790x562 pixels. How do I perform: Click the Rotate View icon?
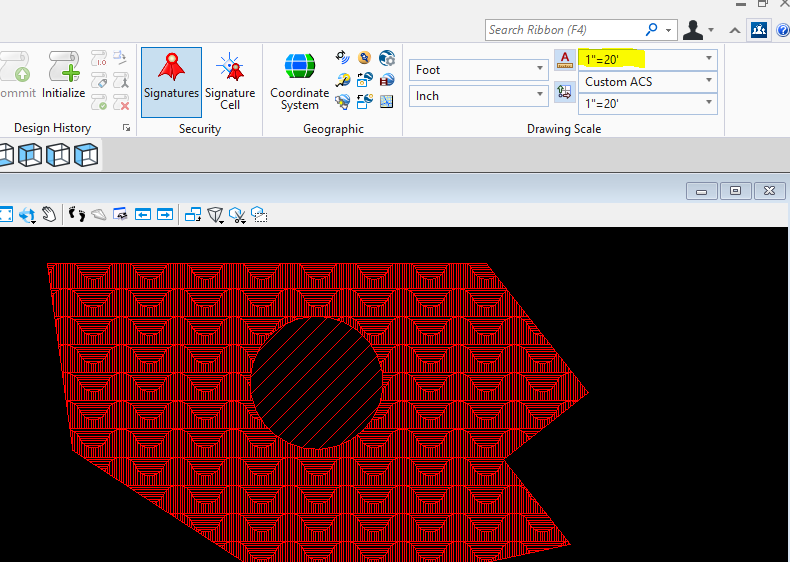click(x=27, y=215)
